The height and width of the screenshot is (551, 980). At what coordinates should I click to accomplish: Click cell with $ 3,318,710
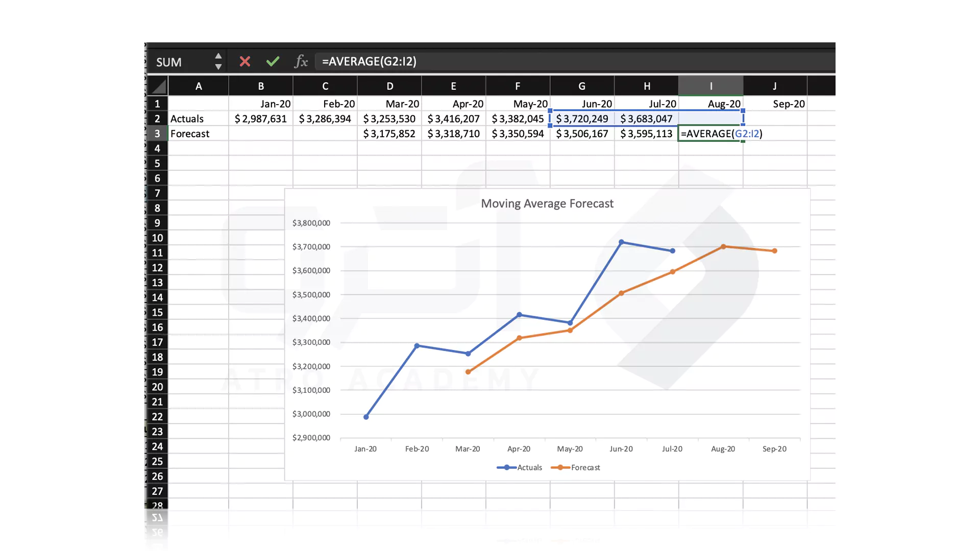[x=454, y=134]
